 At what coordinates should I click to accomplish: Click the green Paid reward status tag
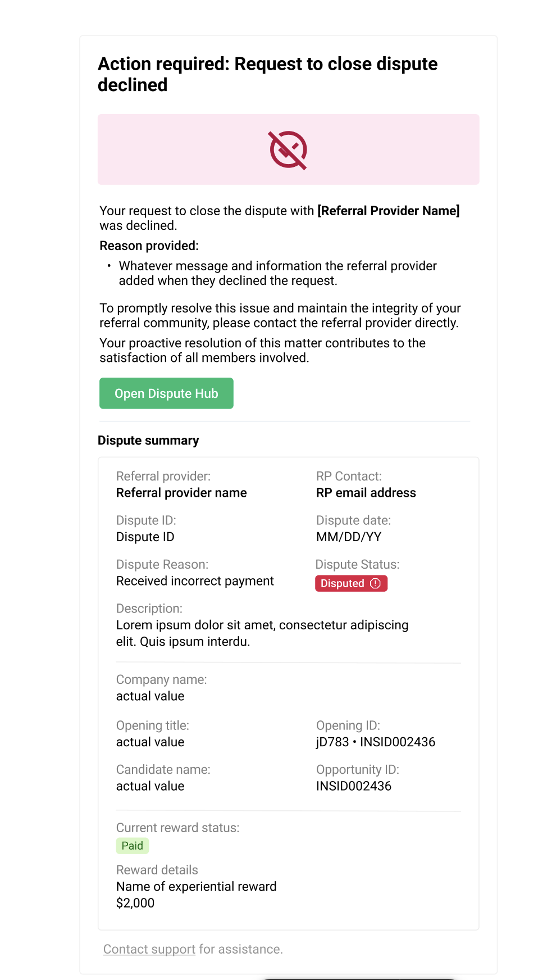click(x=132, y=846)
